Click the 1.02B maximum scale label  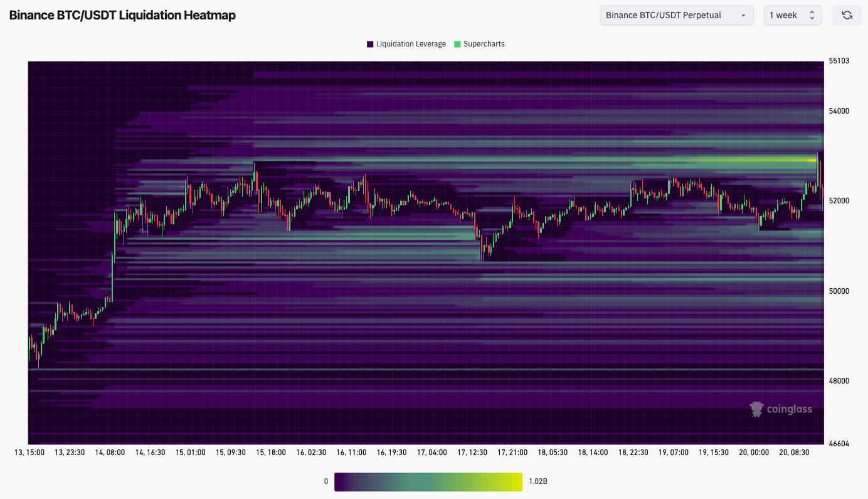point(538,481)
